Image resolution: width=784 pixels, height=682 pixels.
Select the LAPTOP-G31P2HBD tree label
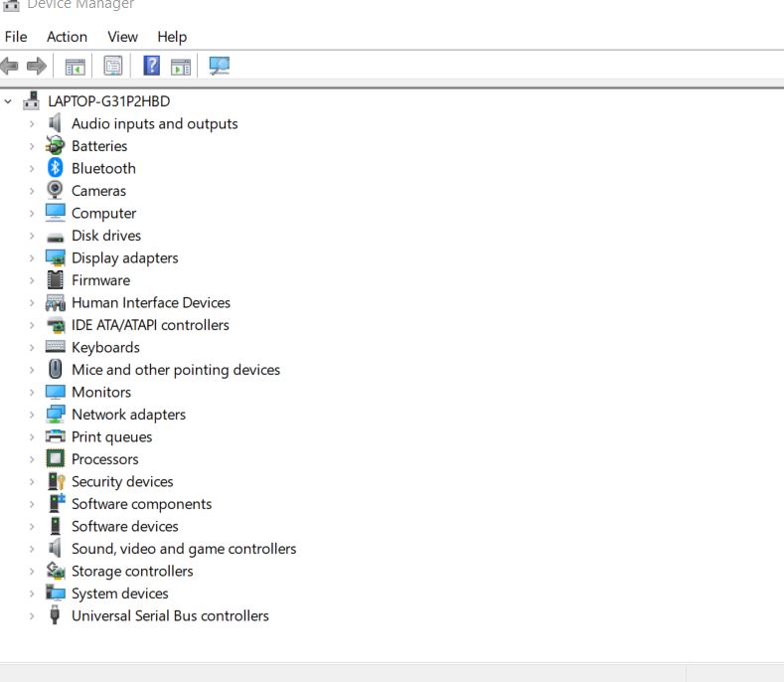109,101
